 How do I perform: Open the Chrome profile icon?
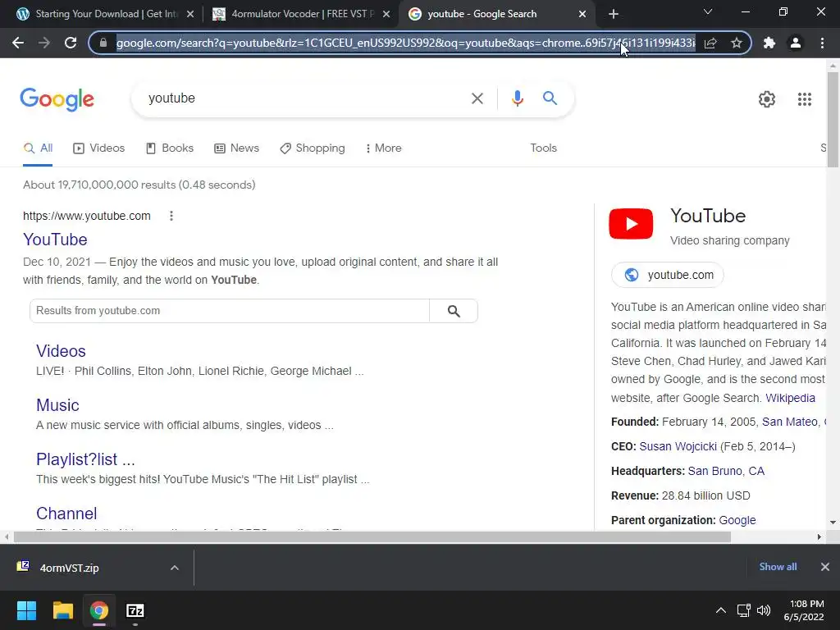(796, 43)
